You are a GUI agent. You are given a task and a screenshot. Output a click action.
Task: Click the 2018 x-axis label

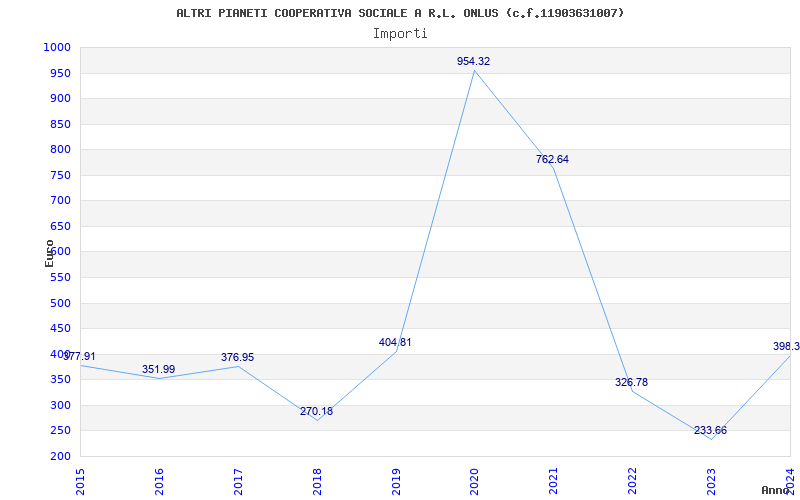[x=317, y=481]
